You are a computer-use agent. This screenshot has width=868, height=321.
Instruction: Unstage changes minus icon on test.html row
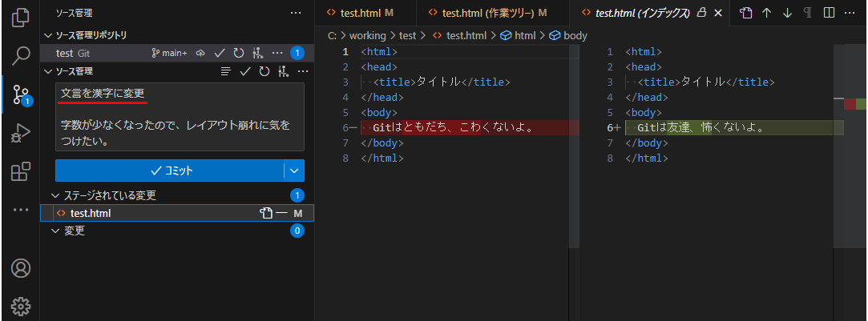(x=282, y=213)
